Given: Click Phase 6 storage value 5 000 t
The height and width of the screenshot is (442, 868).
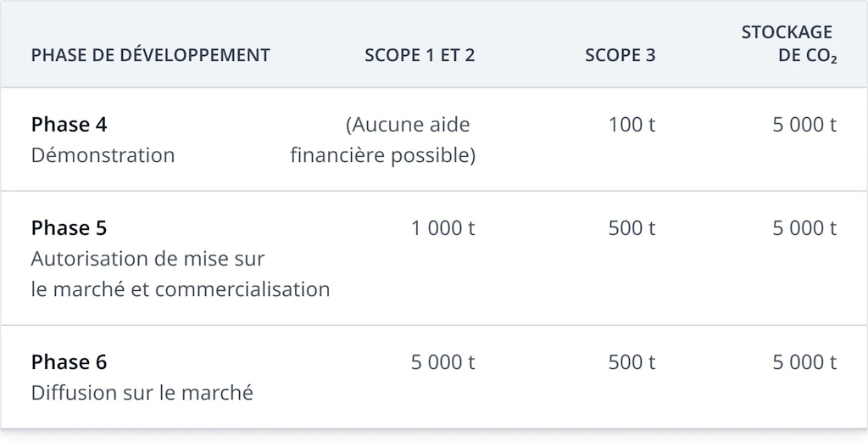Looking at the screenshot, I should [x=804, y=362].
